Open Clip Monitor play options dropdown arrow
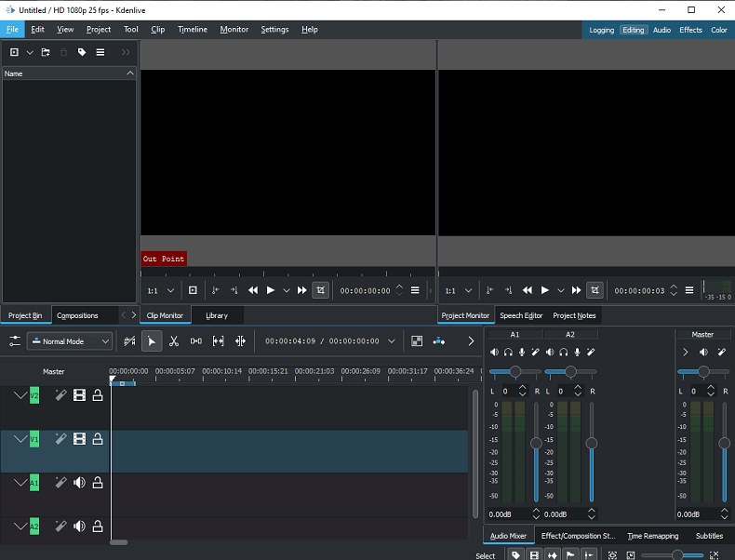This screenshot has height=560, width=735. pos(287,290)
